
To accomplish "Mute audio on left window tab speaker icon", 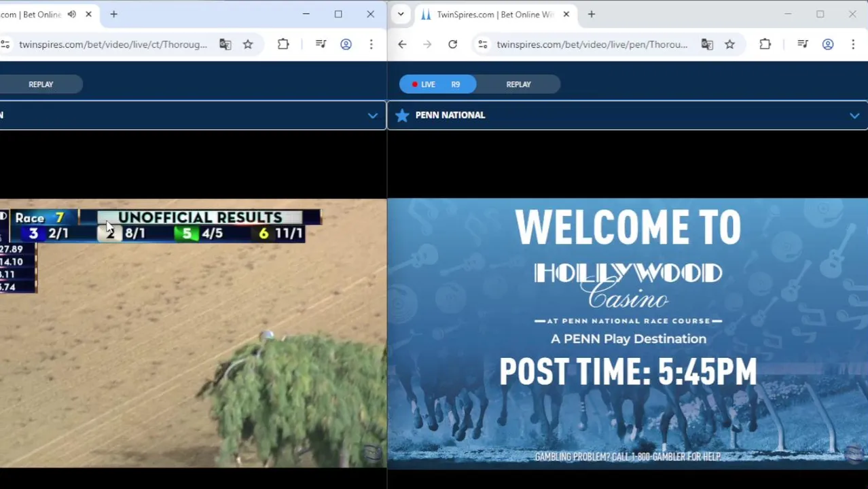I will point(72,14).
